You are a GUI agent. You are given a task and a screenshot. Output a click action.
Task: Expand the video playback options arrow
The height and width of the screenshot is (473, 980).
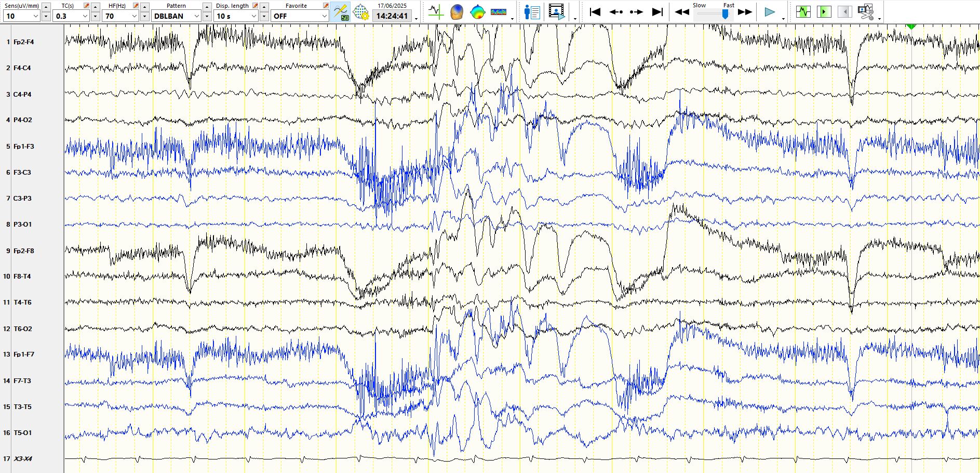tap(575, 19)
